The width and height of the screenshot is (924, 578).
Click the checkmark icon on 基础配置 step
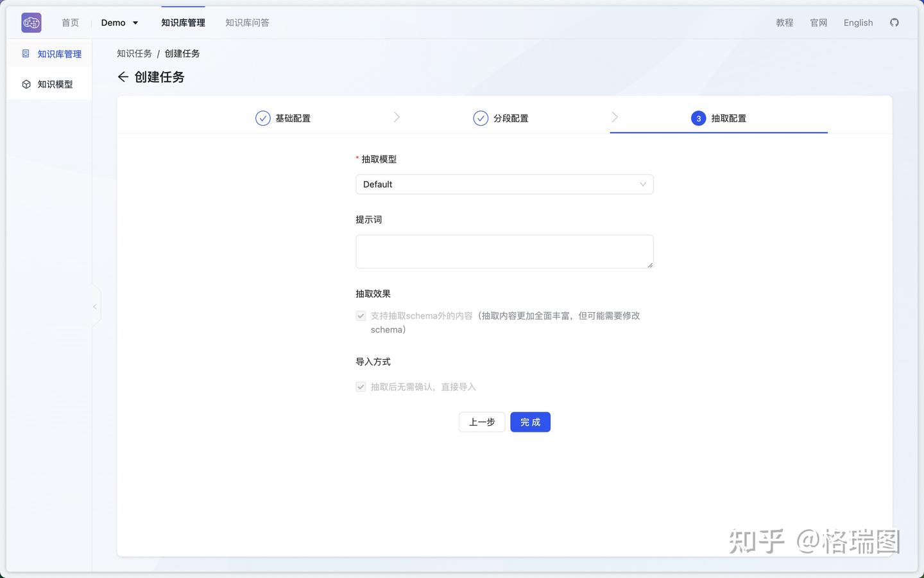[x=262, y=118]
